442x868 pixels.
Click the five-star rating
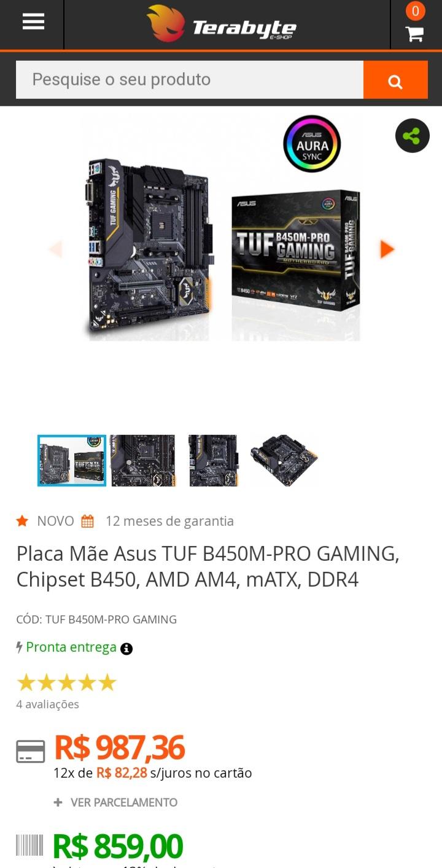tap(66, 682)
